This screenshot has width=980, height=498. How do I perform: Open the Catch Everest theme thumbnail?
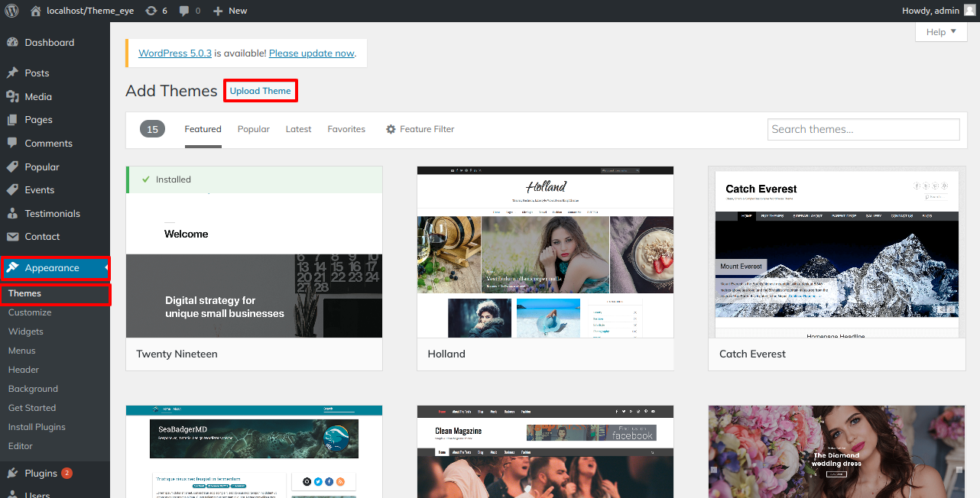[x=837, y=252]
